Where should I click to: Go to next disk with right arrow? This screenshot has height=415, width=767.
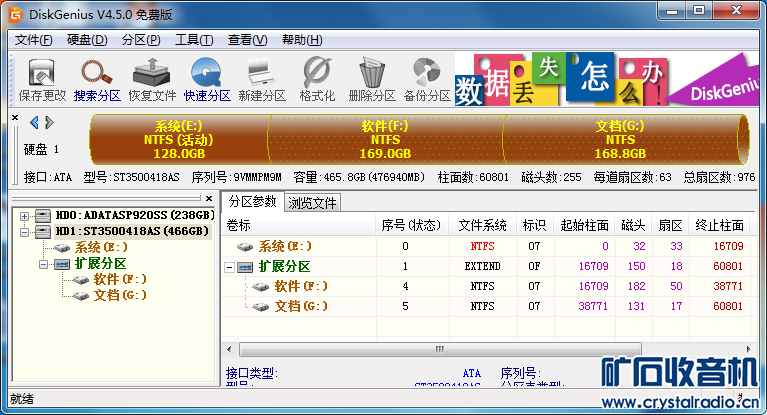pyautogui.click(x=49, y=122)
